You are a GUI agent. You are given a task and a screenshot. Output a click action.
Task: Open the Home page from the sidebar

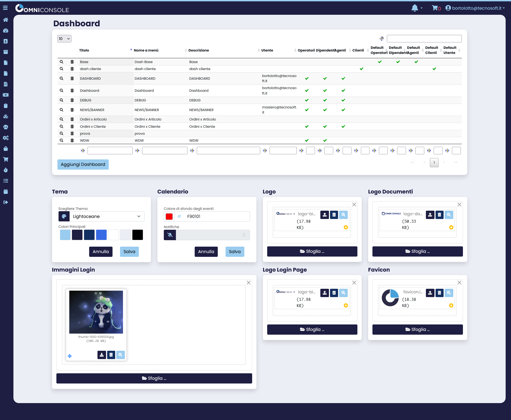(6, 20)
